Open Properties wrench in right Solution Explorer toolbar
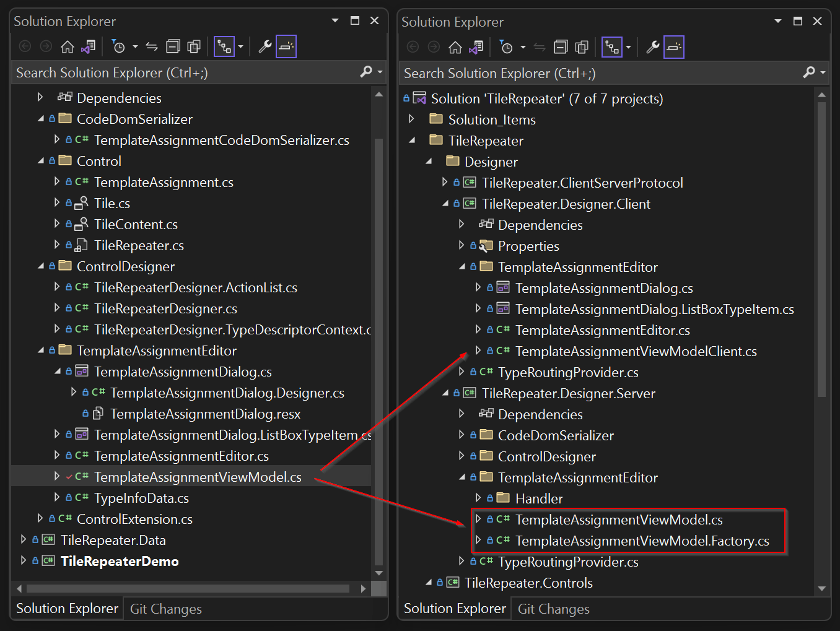This screenshot has height=631, width=840. pyautogui.click(x=653, y=47)
